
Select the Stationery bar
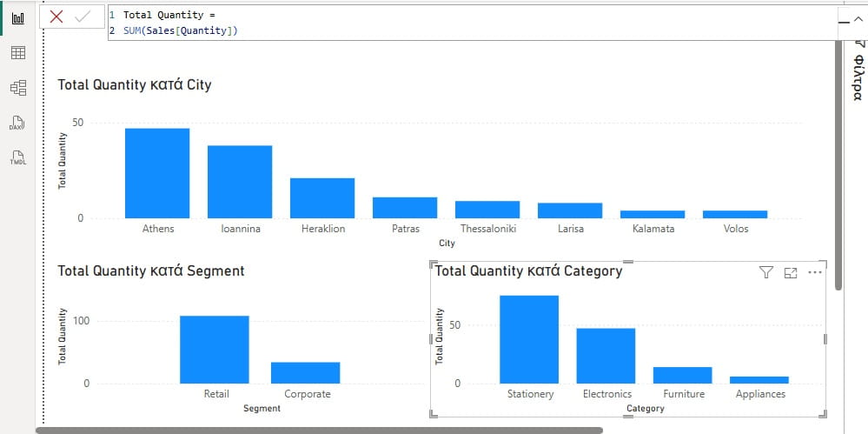[529, 340]
